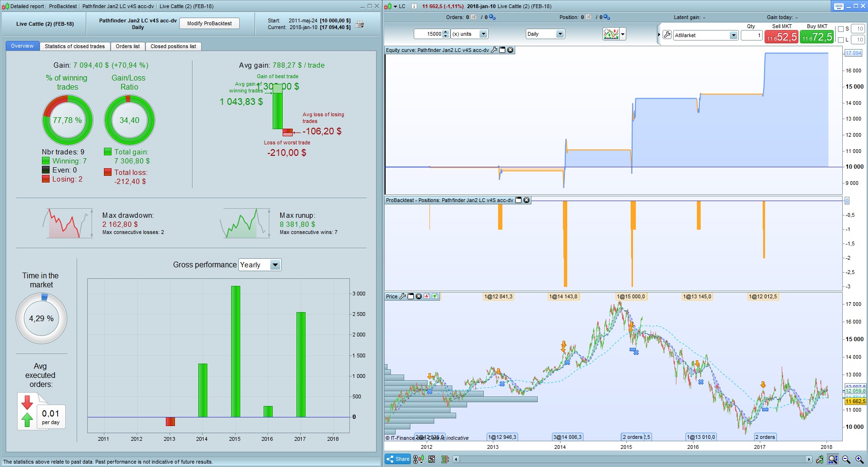Screen dimensions: 868x467
Task: Click the Sell MKT price button
Action: [781, 37]
